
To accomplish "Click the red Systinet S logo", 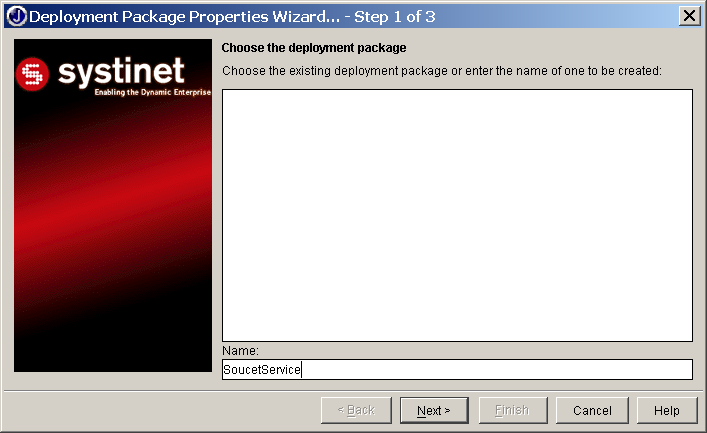I will click(32, 74).
